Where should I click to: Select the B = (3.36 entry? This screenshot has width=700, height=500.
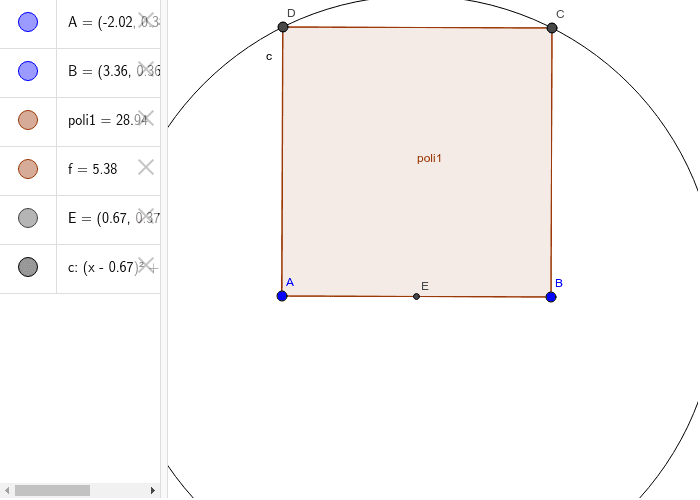click(x=108, y=71)
